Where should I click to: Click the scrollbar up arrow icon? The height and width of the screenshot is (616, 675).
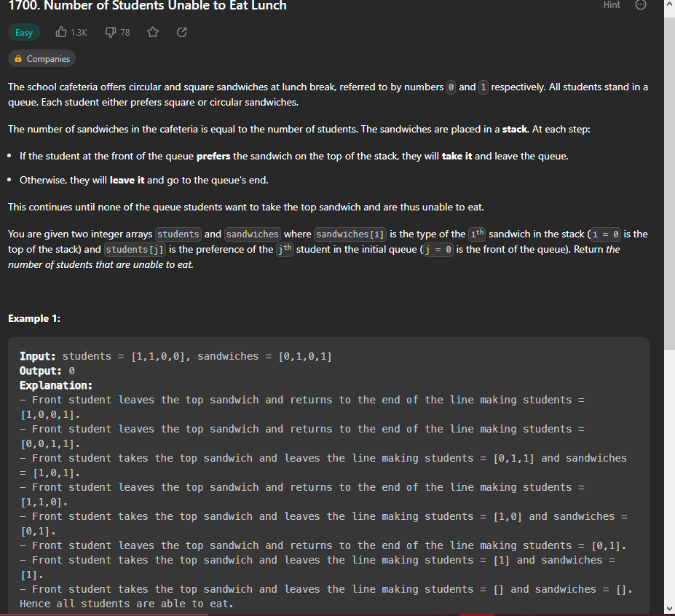coord(669,5)
